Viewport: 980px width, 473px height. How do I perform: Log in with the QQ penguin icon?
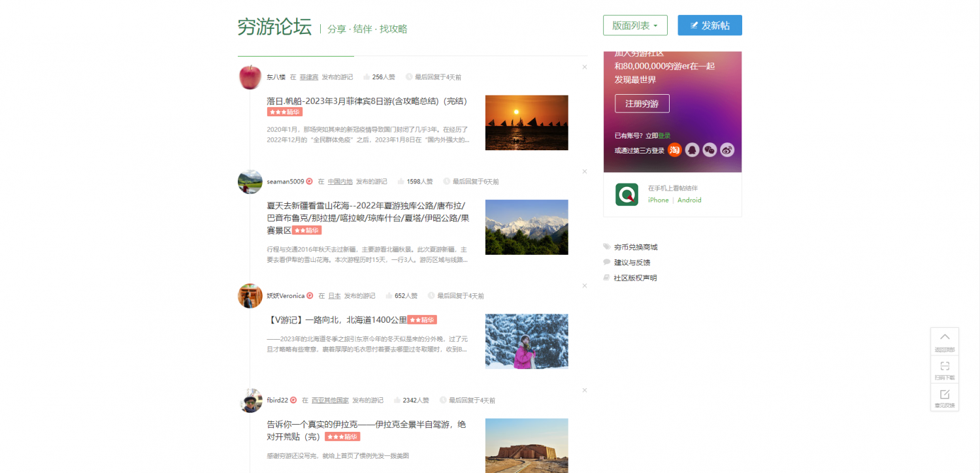(x=692, y=150)
